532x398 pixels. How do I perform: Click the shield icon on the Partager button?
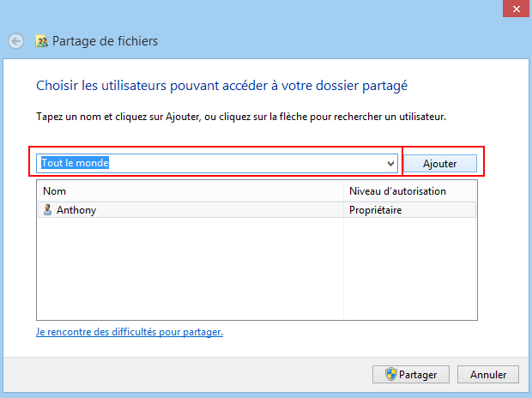391,374
